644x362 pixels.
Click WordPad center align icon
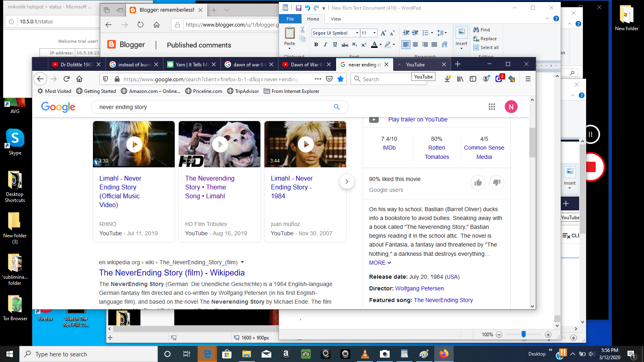[x=415, y=45]
